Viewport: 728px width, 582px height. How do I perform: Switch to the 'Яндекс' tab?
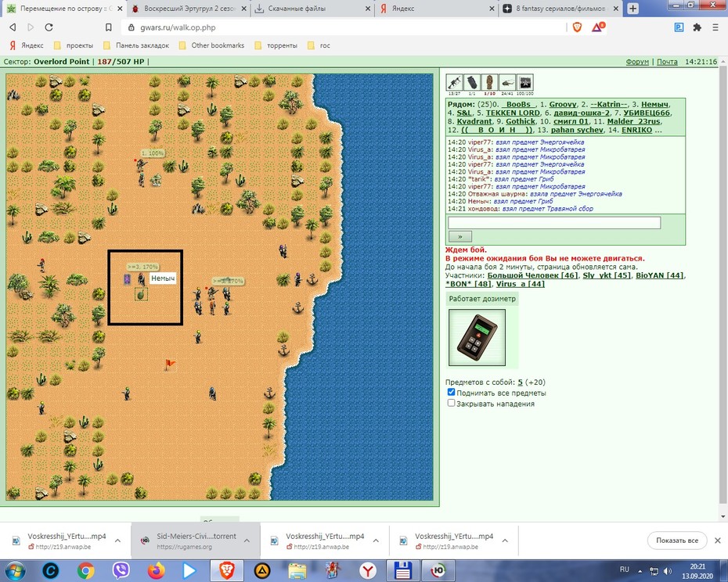click(x=437, y=9)
